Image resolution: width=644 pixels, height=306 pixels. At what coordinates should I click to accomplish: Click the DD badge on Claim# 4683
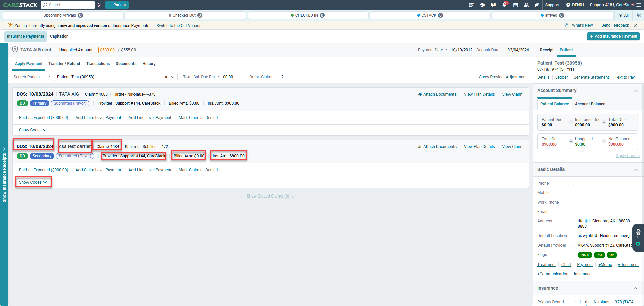pyautogui.click(x=22, y=103)
